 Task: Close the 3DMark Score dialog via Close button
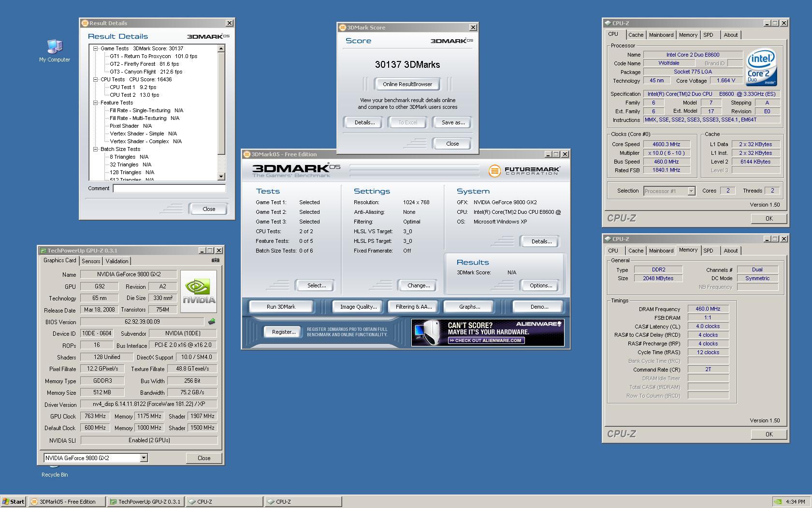(452, 144)
